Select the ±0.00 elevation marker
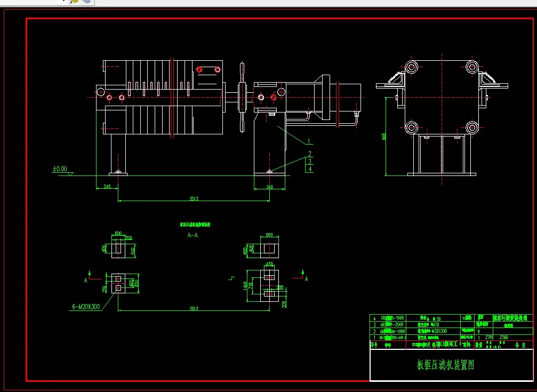Image resolution: width=537 pixels, height=392 pixels. [60, 169]
